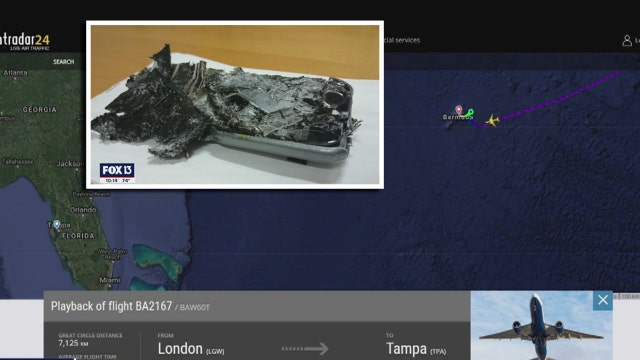
Task: Click the London (LGW) origin airport
Action: (x=191, y=349)
